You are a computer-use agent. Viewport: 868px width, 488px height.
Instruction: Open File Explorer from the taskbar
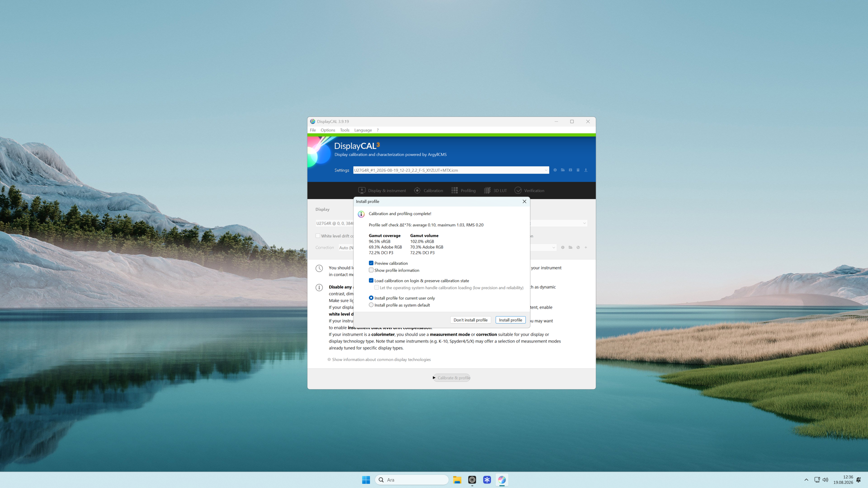(x=457, y=480)
